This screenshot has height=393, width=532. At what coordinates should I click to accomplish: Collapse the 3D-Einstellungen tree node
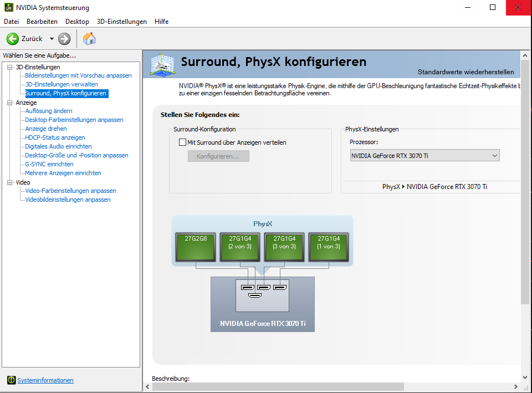coord(10,67)
